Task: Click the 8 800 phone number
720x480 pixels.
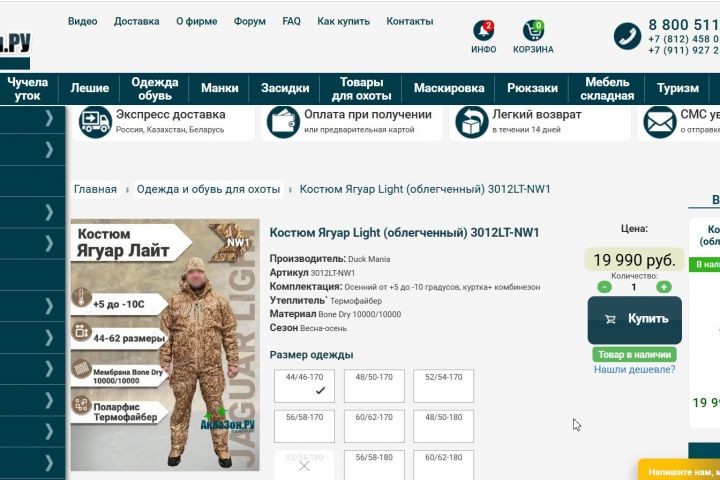Action: tap(684, 25)
